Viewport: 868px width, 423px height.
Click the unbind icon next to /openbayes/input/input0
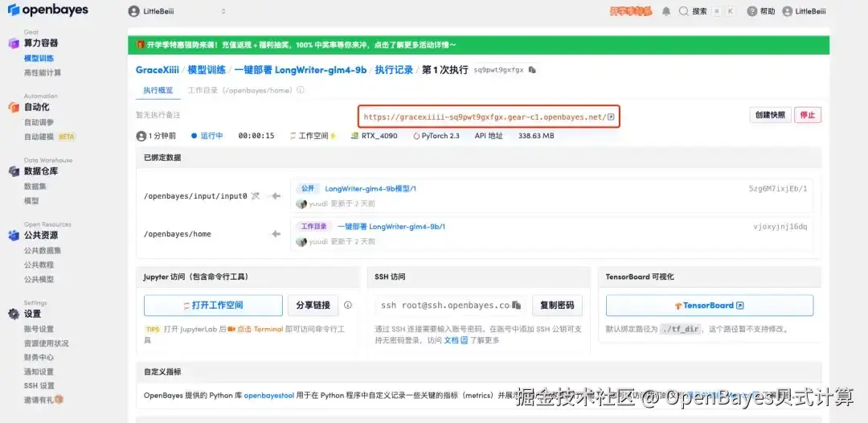(256, 195)
